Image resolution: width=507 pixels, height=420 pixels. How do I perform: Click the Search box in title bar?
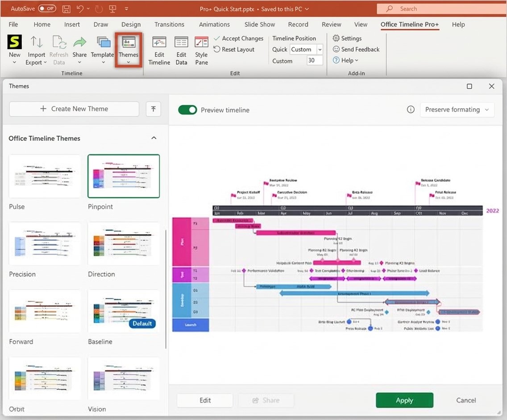point(442,9)
